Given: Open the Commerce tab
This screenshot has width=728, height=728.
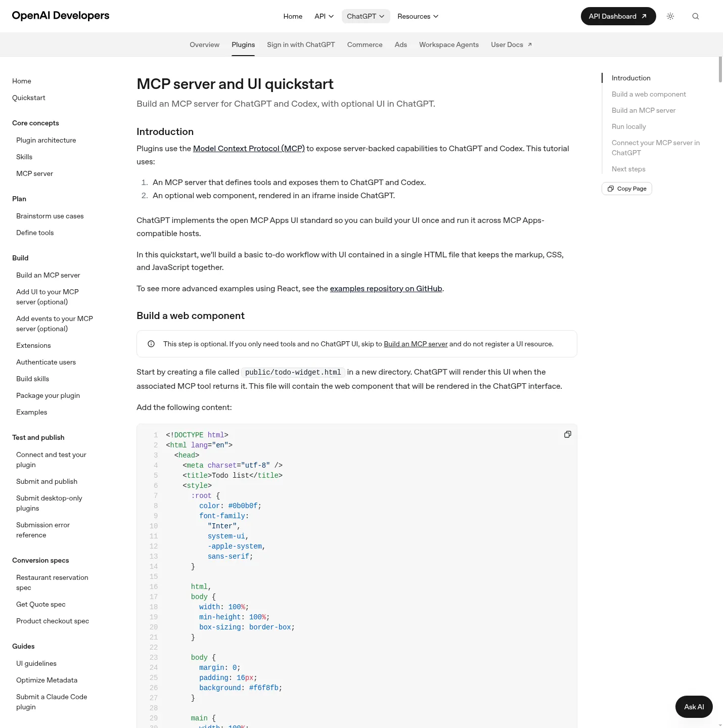Looking at the screenshot, I should [x=365, y=44].
